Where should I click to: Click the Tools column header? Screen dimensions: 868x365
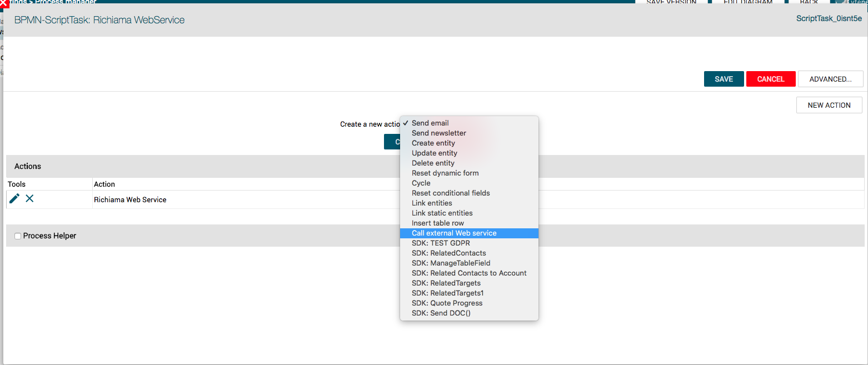tap(17, 184)
